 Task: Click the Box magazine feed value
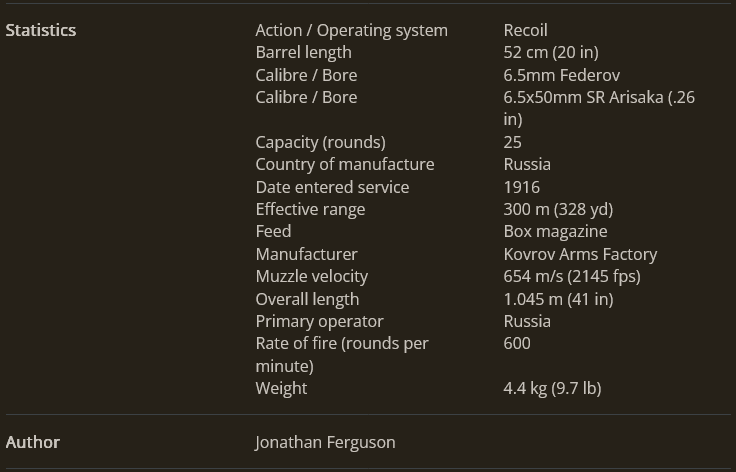(555, 232)
